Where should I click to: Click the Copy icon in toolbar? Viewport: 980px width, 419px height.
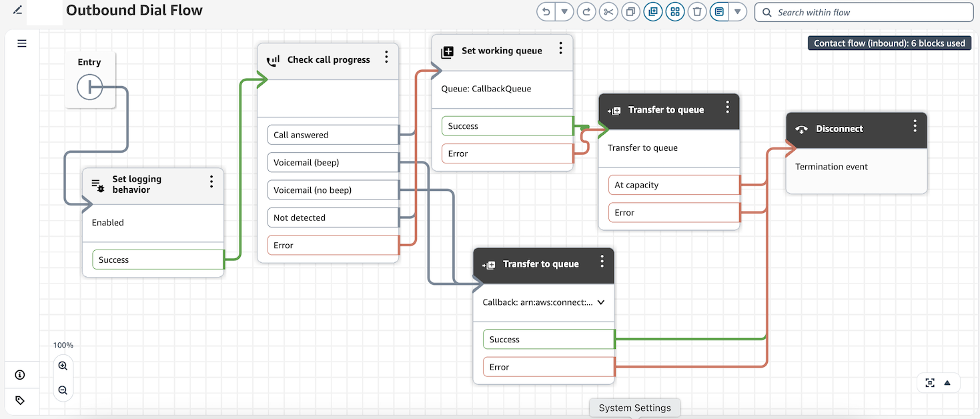630,12
